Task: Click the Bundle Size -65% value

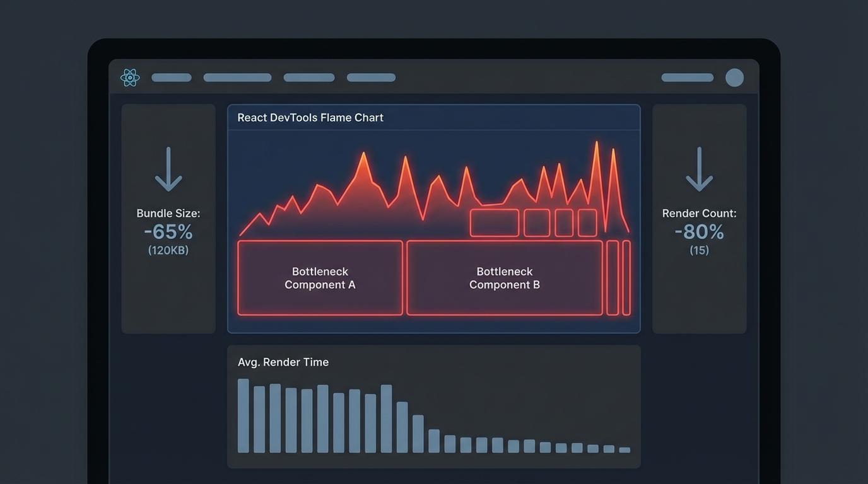Action: pos(168,232)
